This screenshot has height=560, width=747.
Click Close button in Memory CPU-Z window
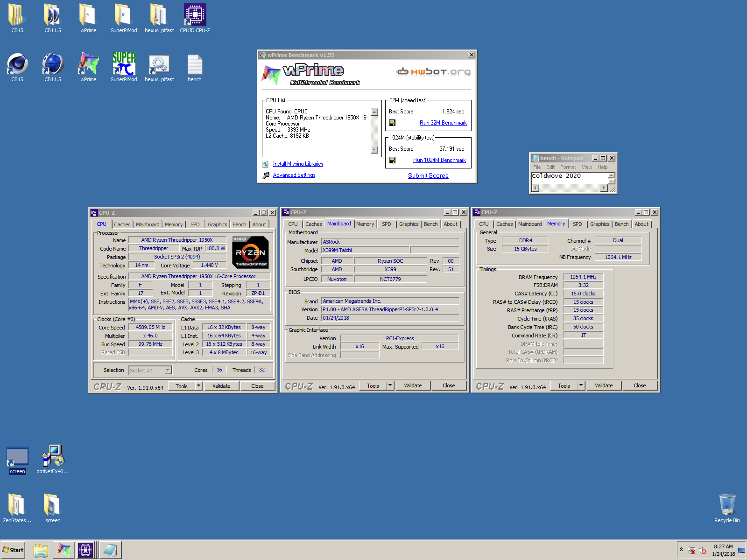640,385
